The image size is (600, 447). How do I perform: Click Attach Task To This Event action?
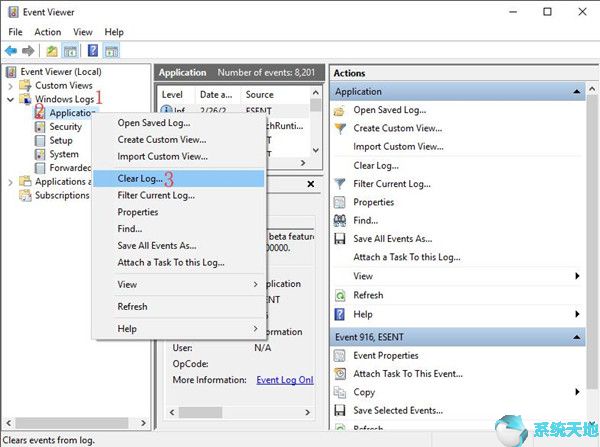pos(407,374)
